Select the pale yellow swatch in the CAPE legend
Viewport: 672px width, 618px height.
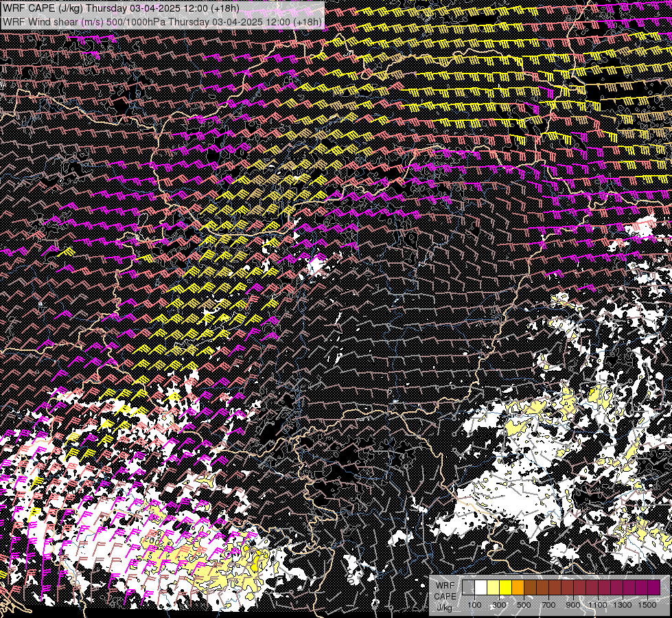pos(494,587)
